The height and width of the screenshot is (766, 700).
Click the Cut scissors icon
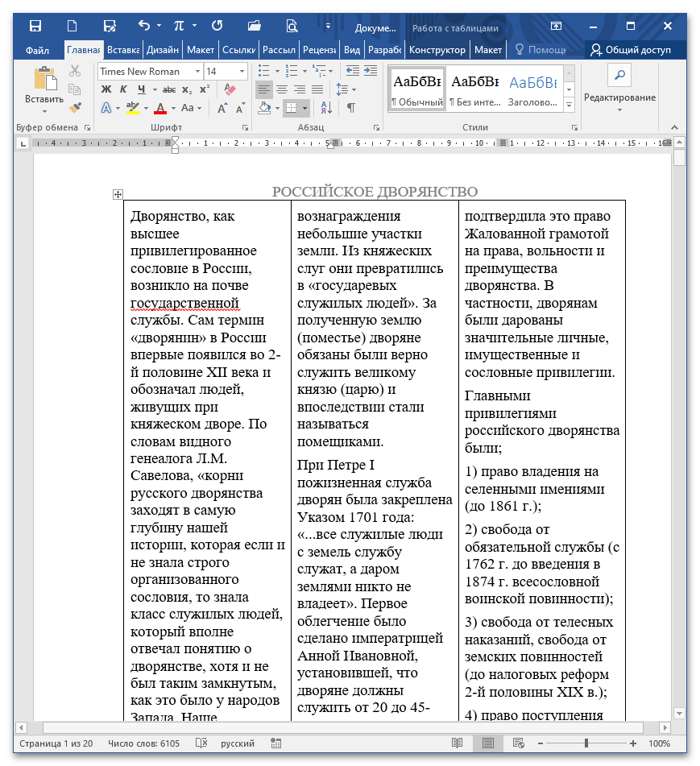[x=75, y=72]
